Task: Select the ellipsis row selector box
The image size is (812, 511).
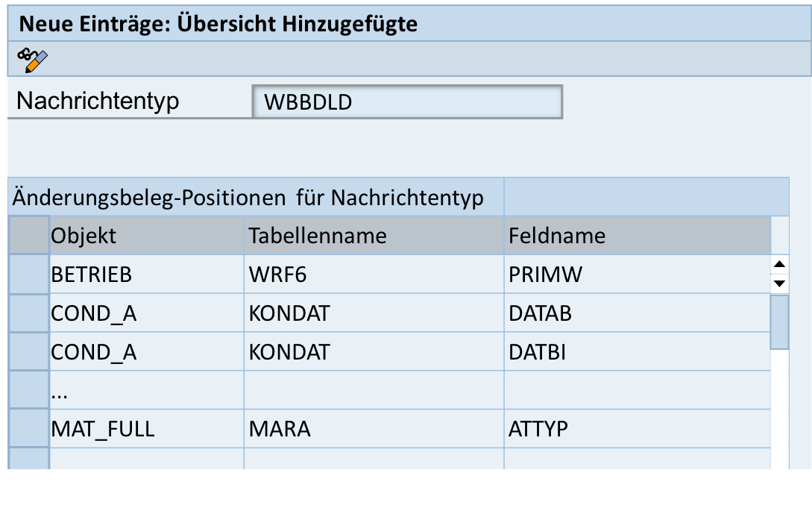Action: coord(29,390)
